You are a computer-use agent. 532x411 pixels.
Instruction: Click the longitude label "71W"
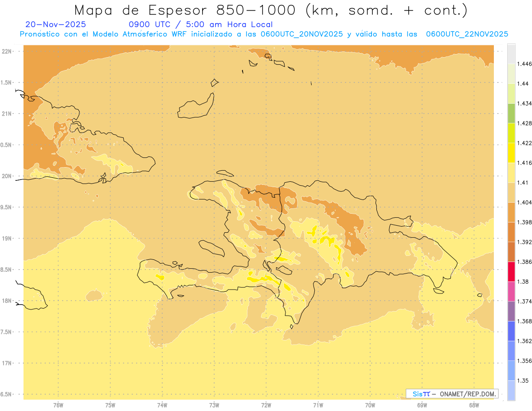pyautogui.click(x=318, y=405)
